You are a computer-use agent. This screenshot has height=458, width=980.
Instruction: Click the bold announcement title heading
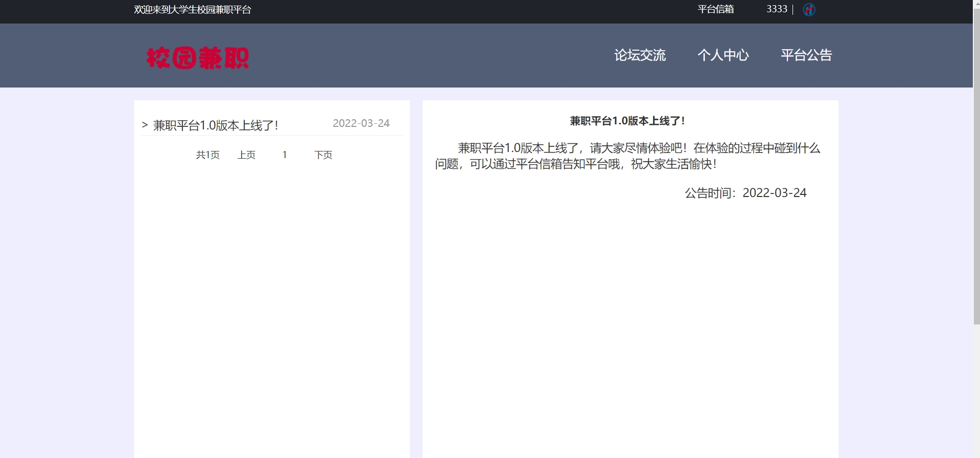click(627, 121)
